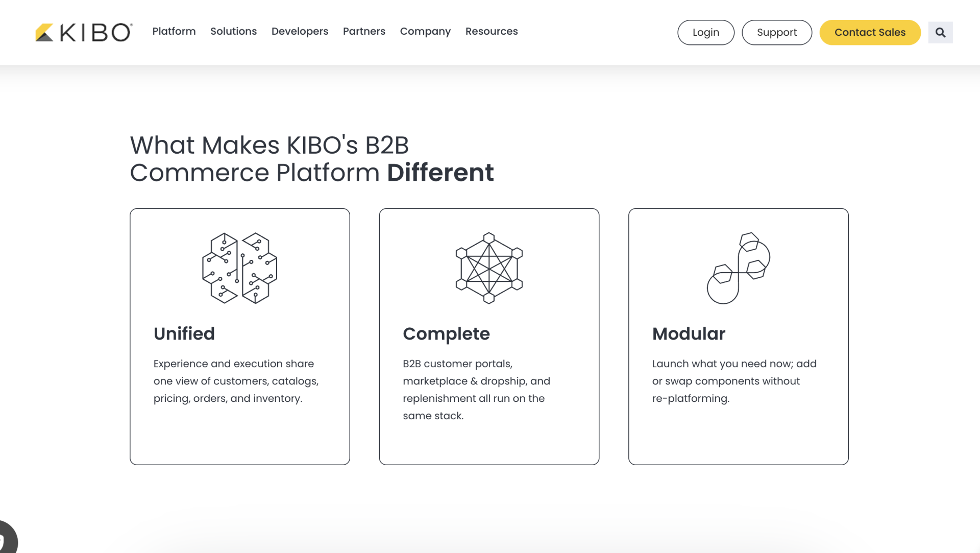Click 'B2B customer portals' description text
Screen dimensions: 980x553
477,390
